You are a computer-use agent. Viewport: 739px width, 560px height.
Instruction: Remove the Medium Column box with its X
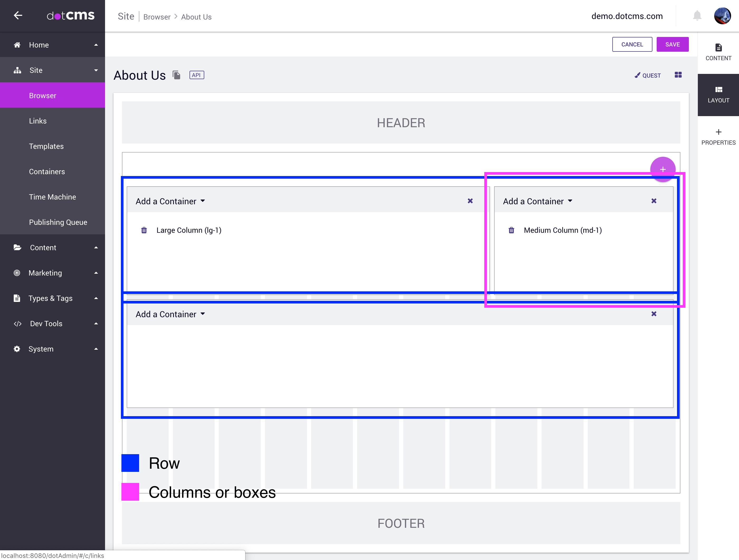point(654,201)
